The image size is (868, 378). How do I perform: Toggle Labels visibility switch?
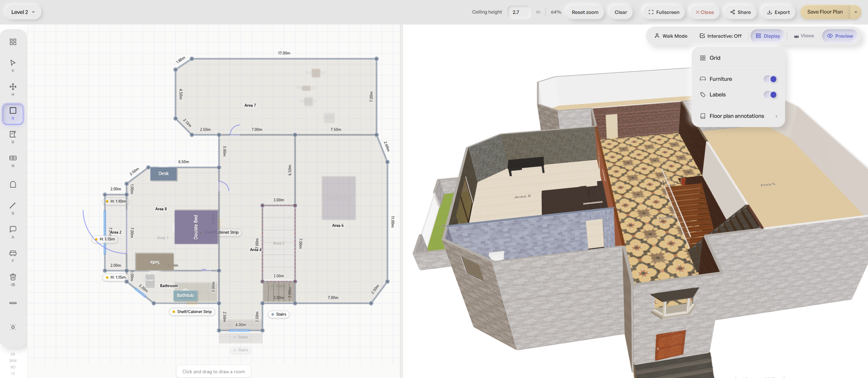[x=770, y=95]
